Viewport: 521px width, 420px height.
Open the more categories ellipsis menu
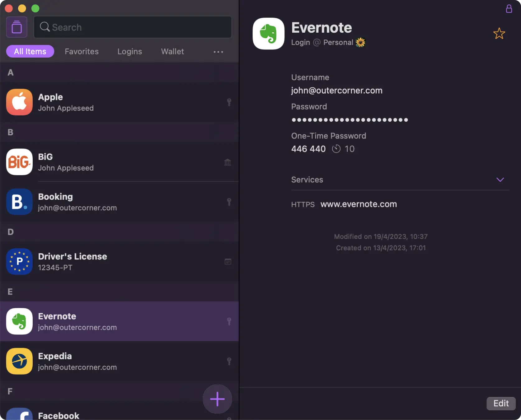point(218,52)
